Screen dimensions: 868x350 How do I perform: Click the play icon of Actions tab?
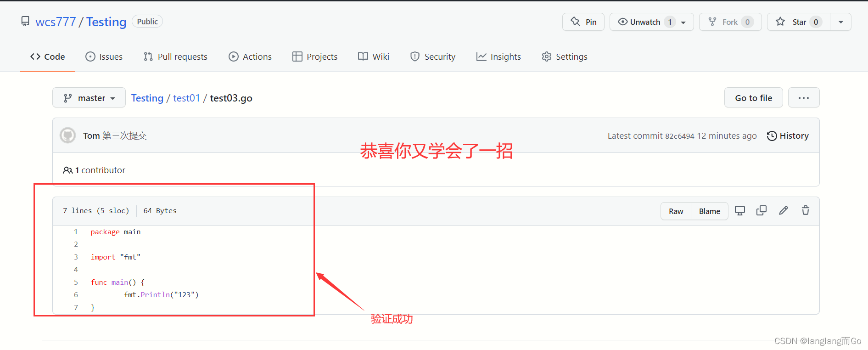coord(234,56)
